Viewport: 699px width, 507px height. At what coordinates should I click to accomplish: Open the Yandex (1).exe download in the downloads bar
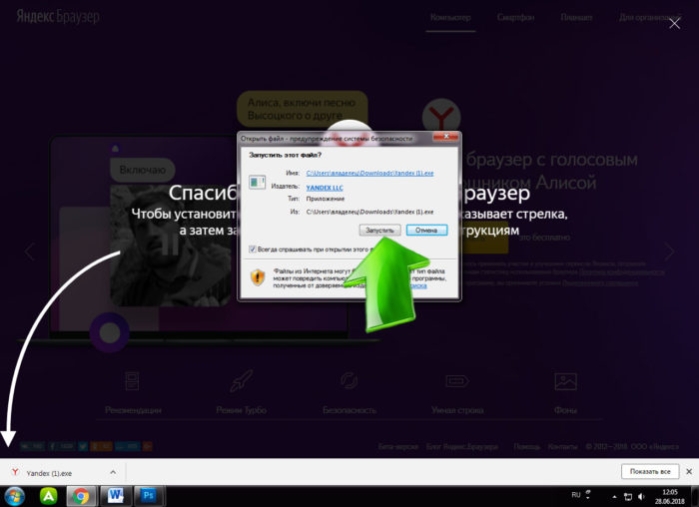(49, 473)
